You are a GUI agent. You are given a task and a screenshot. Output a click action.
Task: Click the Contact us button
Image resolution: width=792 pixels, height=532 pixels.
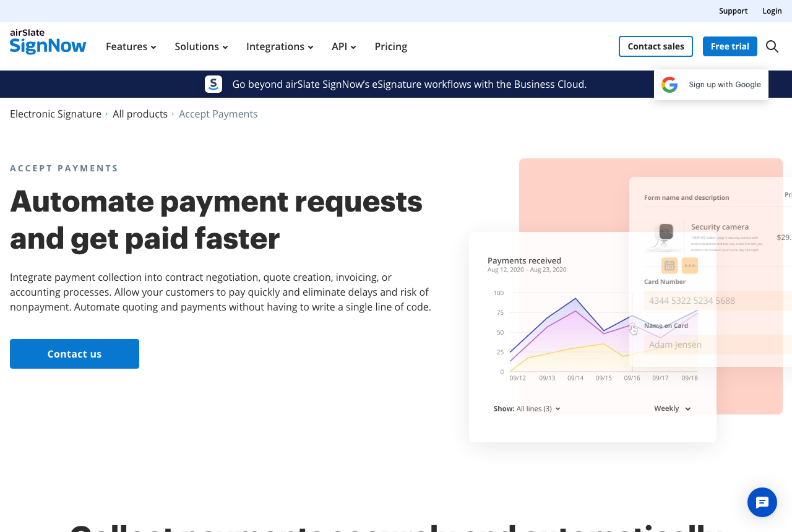[x=74, y=354]
